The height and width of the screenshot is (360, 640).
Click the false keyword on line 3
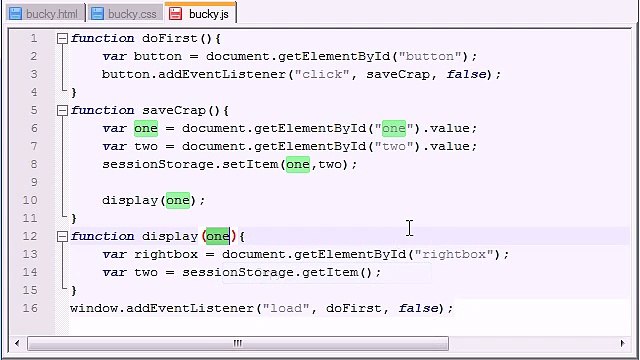click(467, 74)
